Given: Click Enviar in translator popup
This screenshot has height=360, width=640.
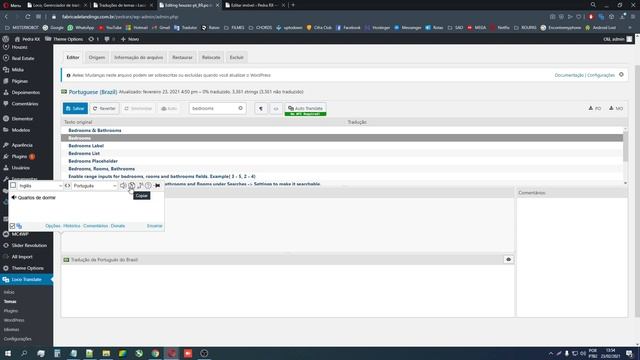Looking at the screenshot, I should pyautogui.click(x=155, y=226).
